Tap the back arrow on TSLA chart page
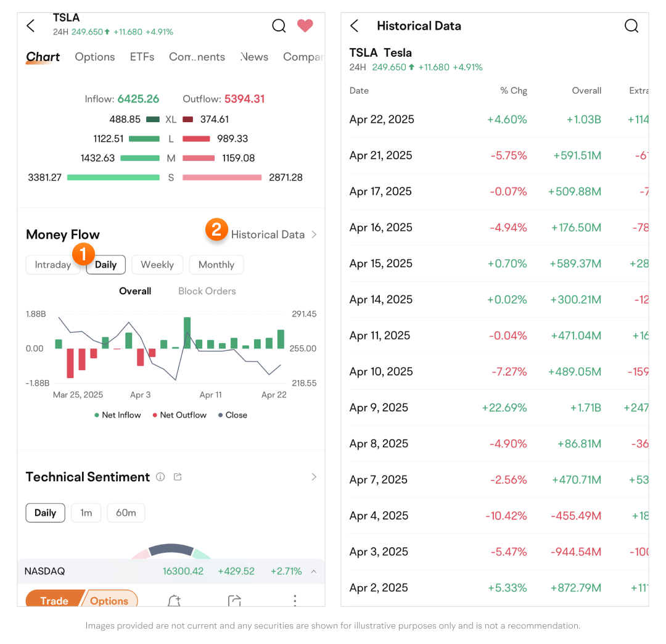This screenshot has height=644, width=666. pyautogui.click(x=31, y=26)
